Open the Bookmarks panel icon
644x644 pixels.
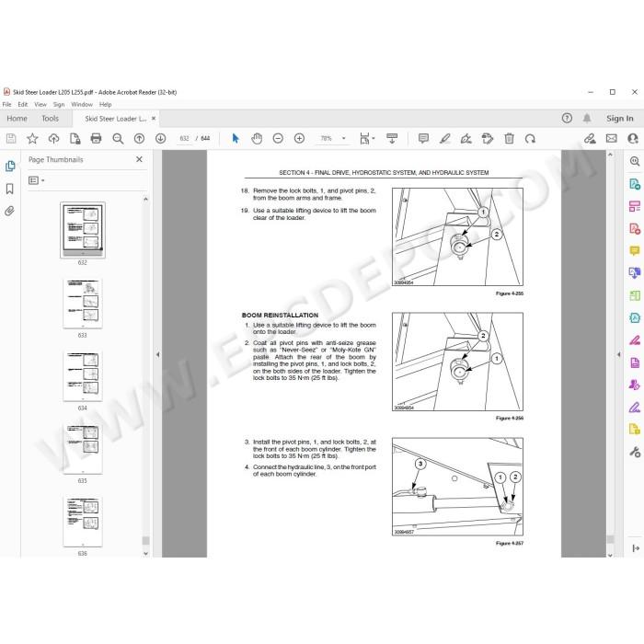coord(10,189)
